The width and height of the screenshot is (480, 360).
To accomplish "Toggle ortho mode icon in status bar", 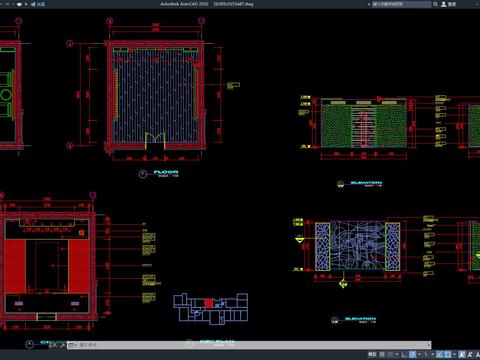I will click(x=404, y=354).
